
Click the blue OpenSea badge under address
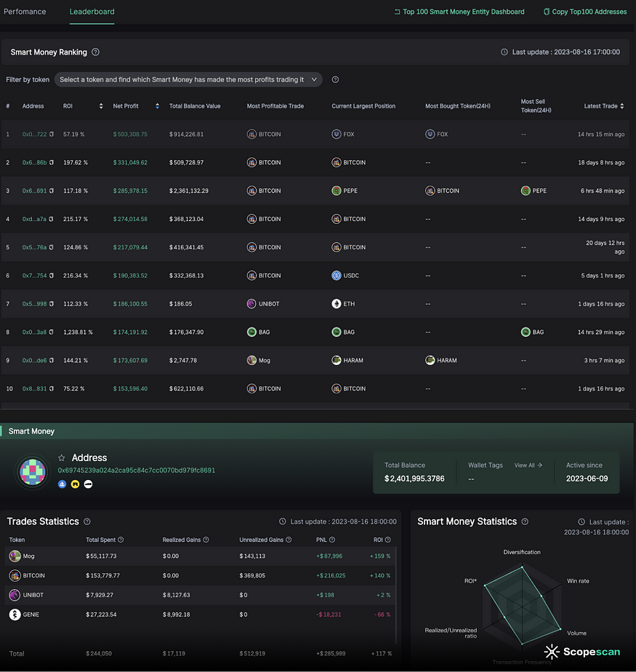click(x=62, y=484)
